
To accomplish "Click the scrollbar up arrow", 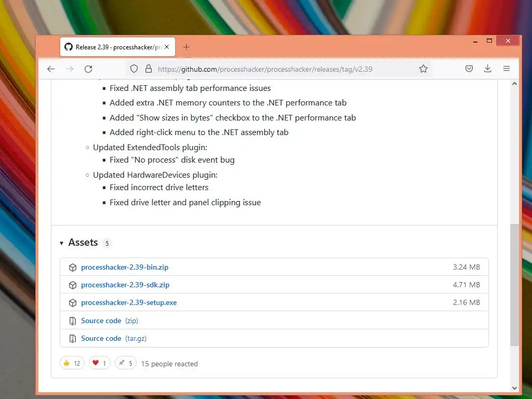I will 514,84.
